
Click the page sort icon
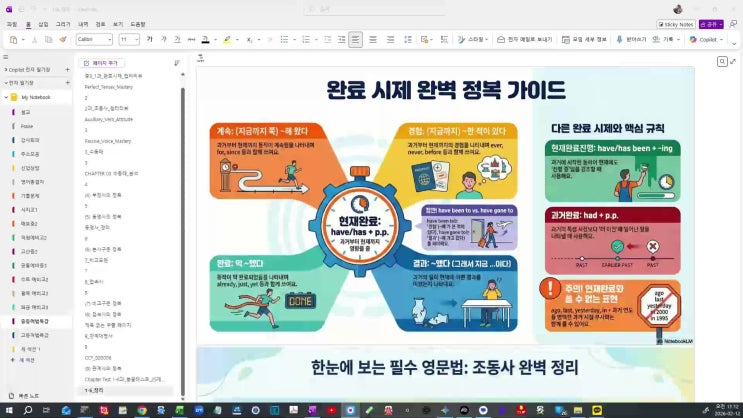(177, 62)
